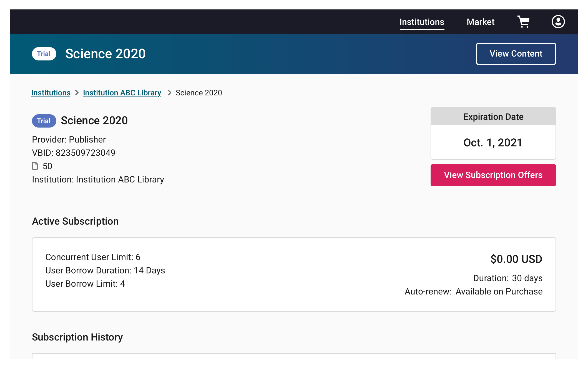Image resolution: width=588 pixels, height=376 pixels.
Task: Click the Oct. 1, 2021 expiration date box
Action: pyautogui.click(x=493, y=143)
